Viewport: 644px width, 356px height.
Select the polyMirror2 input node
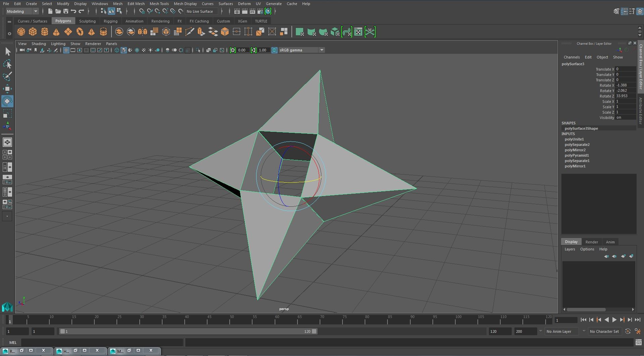[x=575, y=150]
